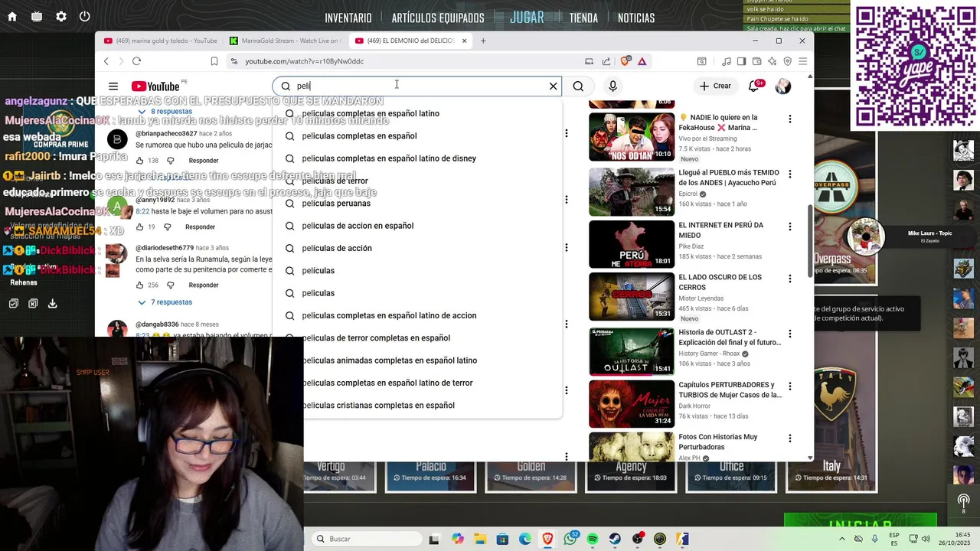
Task: Open the Brave main menu hamburger
Action: click(802, 61)
